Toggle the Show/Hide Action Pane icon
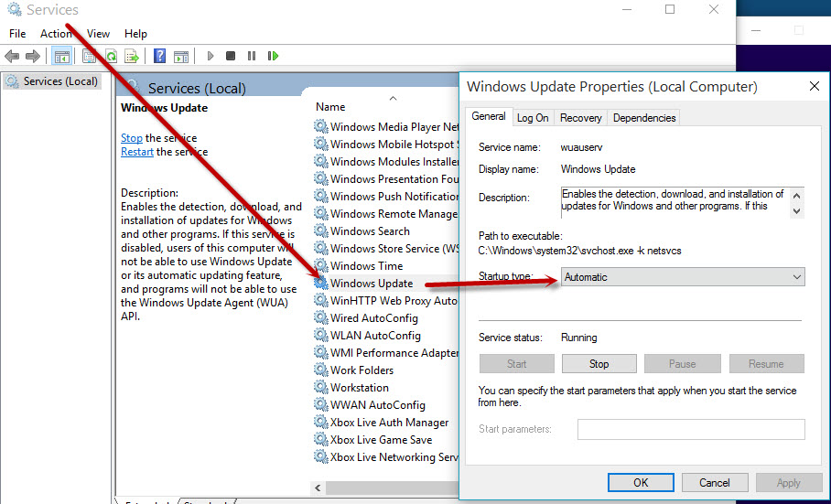 pyautogui.click(x=181, y=56)
